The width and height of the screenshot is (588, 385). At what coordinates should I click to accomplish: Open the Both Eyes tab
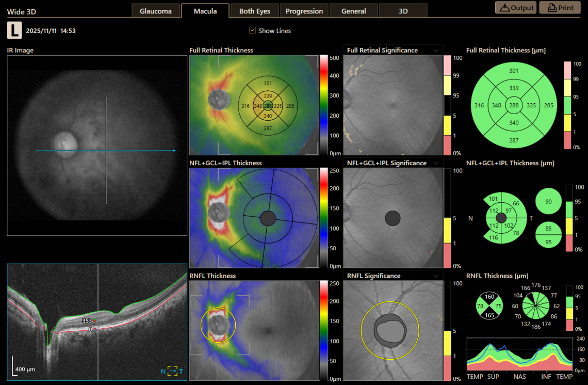click(254, 10)
